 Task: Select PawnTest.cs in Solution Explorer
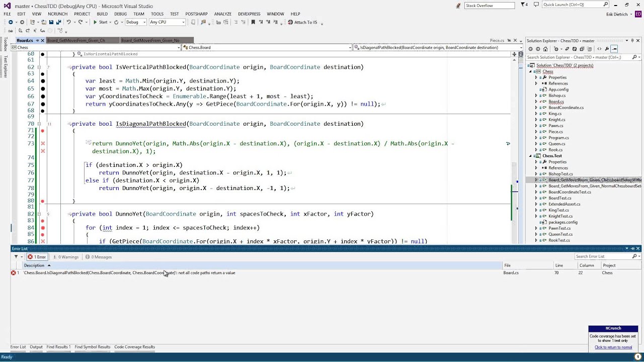[x=559, y=228]
